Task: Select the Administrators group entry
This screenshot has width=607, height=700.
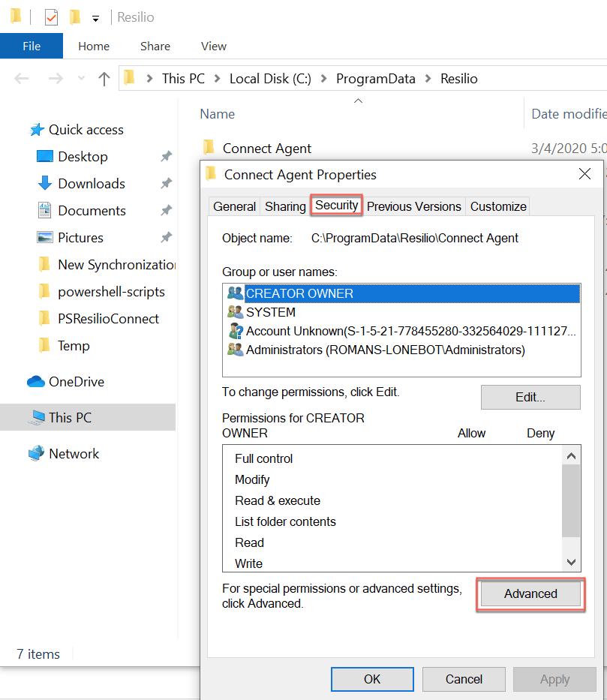Action: coord(385,350)
